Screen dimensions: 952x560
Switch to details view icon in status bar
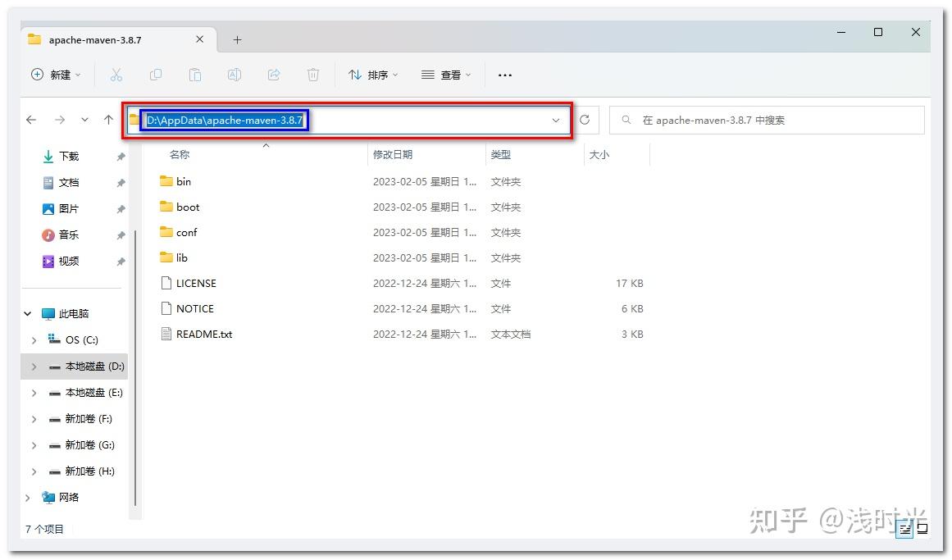click(x=904, y=529)
